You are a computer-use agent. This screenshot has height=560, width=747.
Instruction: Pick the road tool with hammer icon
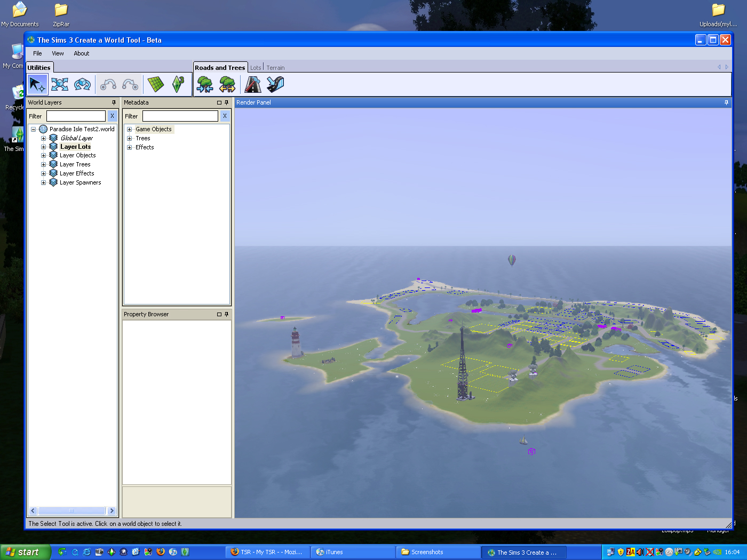pos(253,84)
